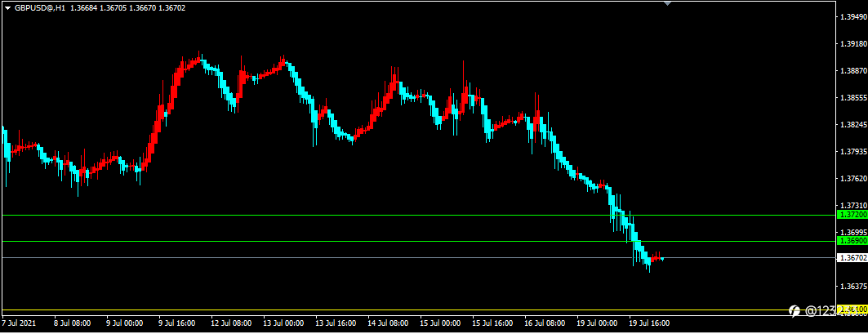868x334 pixels.
Task: Click the 15 Jul 00:00 time label
Action: coord(439,323)
